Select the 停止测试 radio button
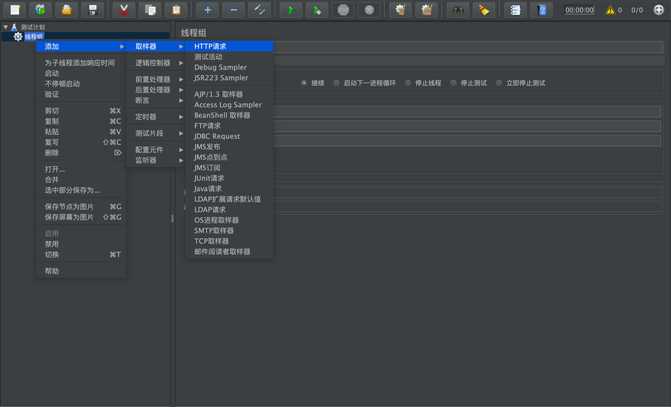This screenshot has width=671, height=407. coord(453,83)
